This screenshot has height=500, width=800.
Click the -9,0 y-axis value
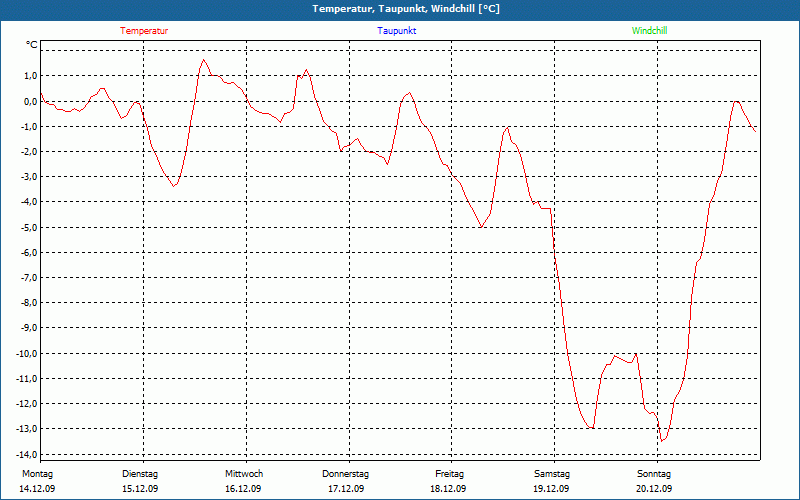coord(29,328)
